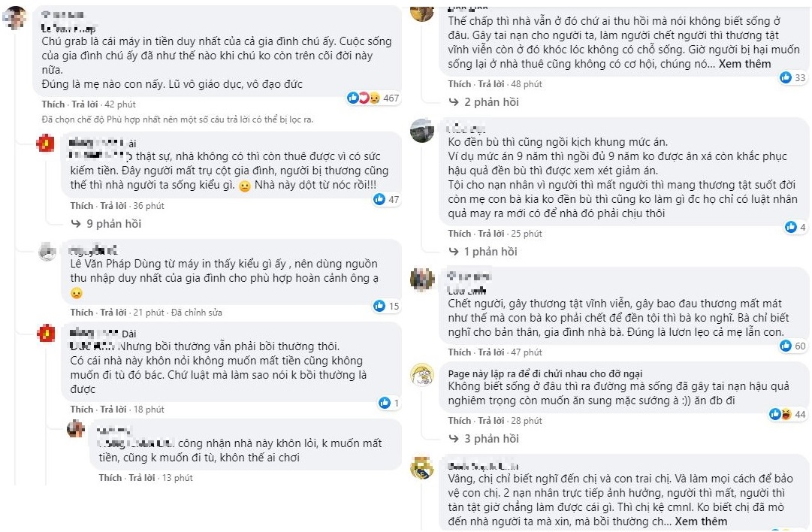812x532 pixels.
Task: Toggle Thích on the 13 phút reply
Action: [110, 478]
